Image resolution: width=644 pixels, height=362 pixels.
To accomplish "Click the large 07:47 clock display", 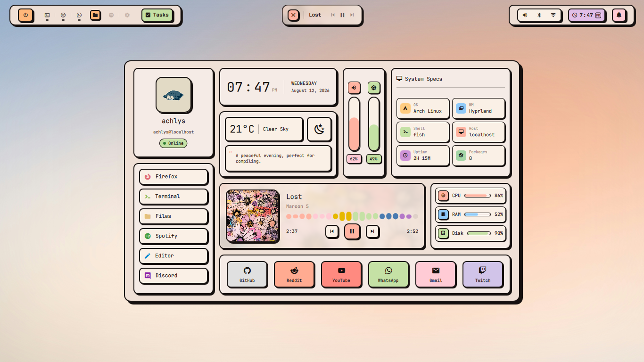I will (248, 87).
